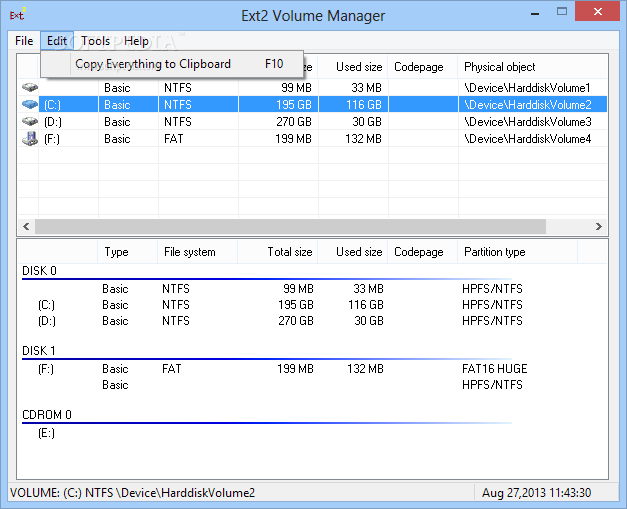Click FAT16 HUGE partition type
This screenshot has width=627, height=509.
pyautogui.click(x=495, y=369)
